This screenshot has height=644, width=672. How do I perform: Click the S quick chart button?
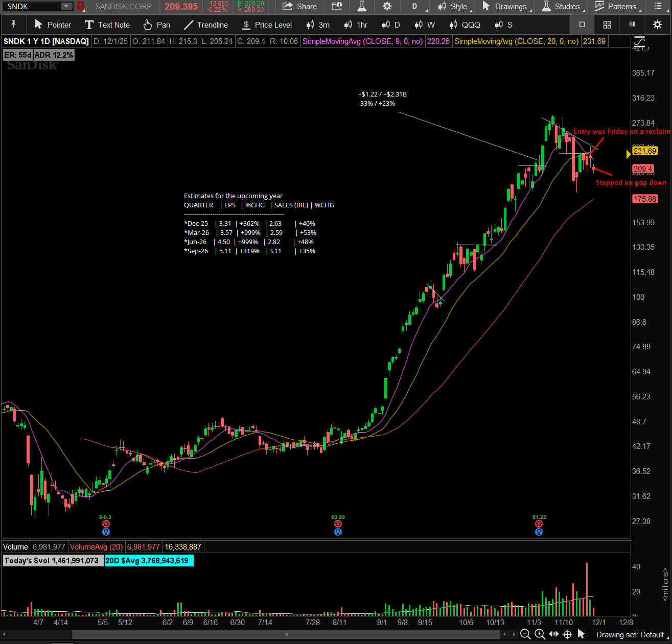pos(504,25)
